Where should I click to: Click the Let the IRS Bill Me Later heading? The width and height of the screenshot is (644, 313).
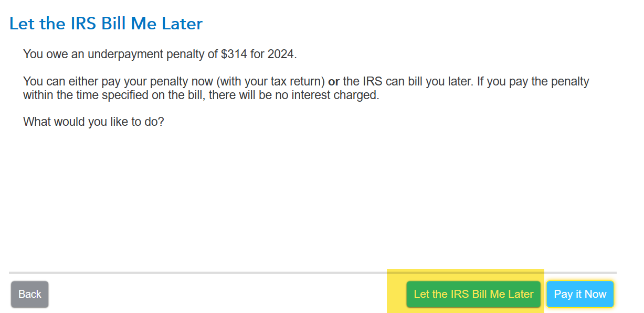106,24
